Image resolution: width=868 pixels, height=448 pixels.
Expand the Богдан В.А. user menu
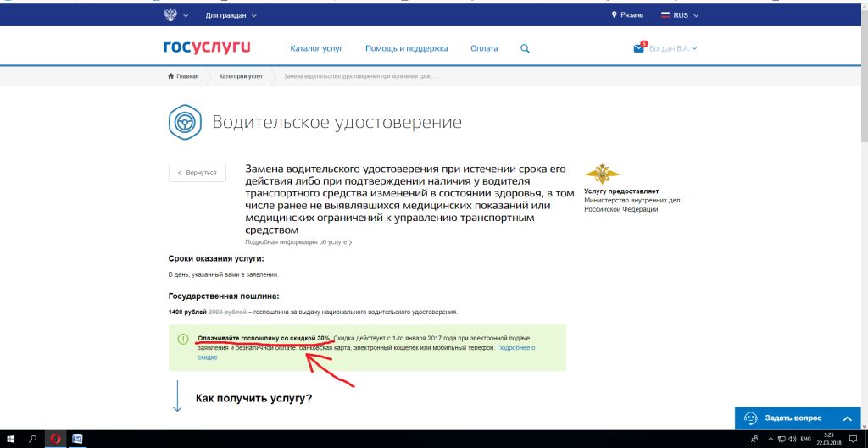pos(673,49)
